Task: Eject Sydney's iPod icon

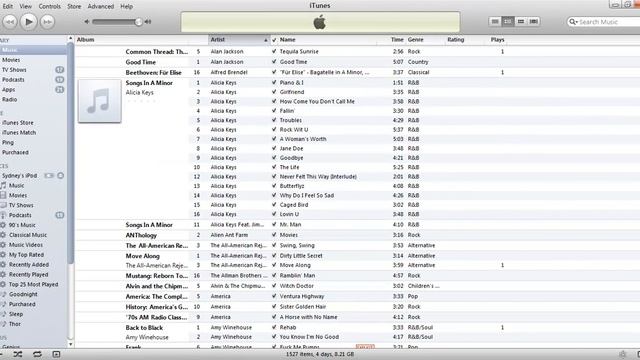Action: 60,176
